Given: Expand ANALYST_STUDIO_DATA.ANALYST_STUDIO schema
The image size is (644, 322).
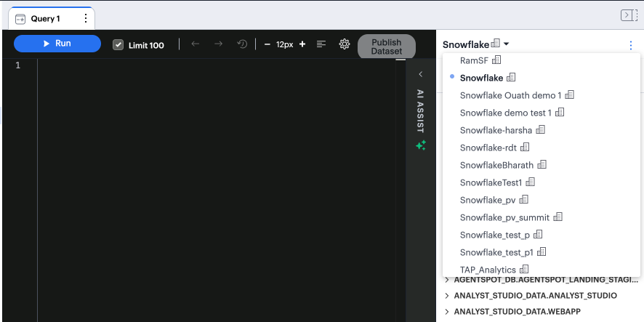Looking at the screenshot, I should [447, 296].
